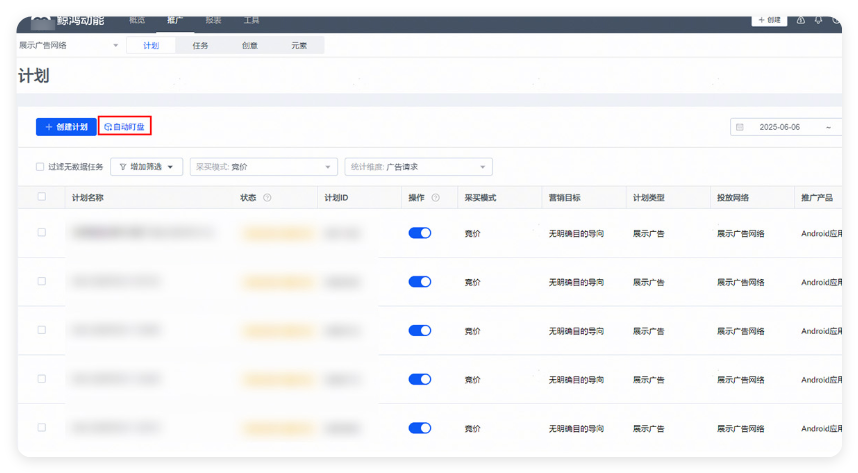The height and width of the screenshot is (473, 858).
Task: Open the 自动盯盘 auto-monitoring button
Action: (125, 127)
